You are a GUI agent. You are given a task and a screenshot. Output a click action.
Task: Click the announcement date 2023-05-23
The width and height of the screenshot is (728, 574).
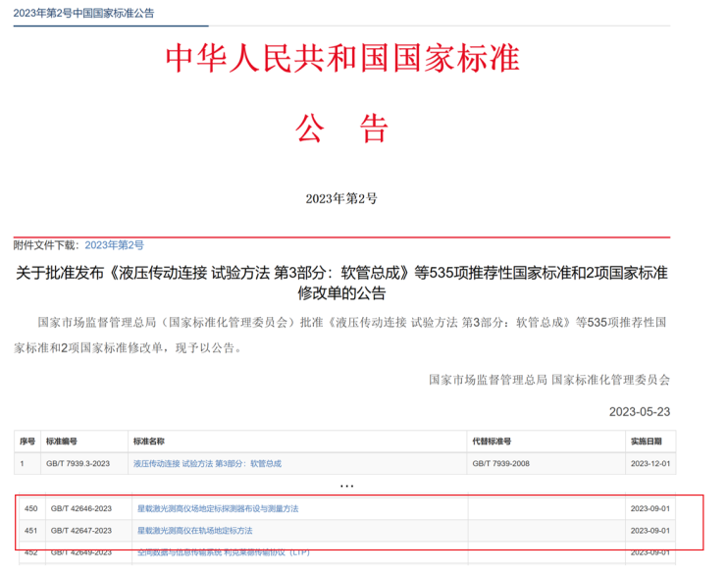(640, 411)
